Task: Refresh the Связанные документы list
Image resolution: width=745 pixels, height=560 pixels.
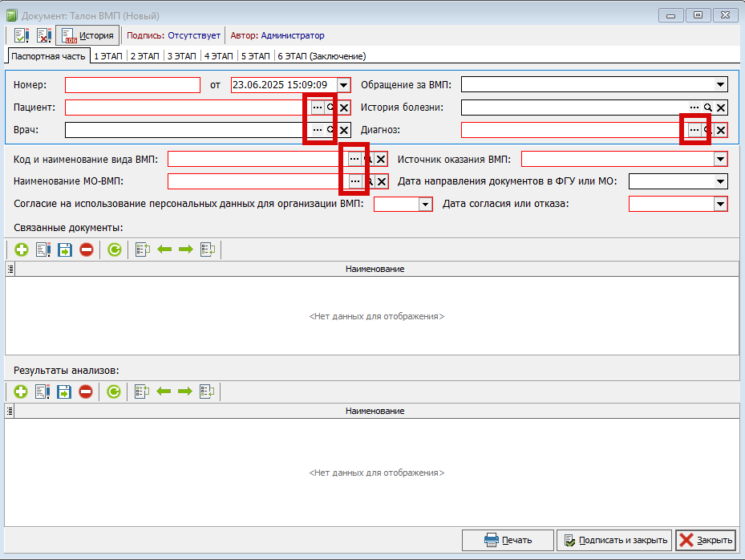Action: [115, 250]
